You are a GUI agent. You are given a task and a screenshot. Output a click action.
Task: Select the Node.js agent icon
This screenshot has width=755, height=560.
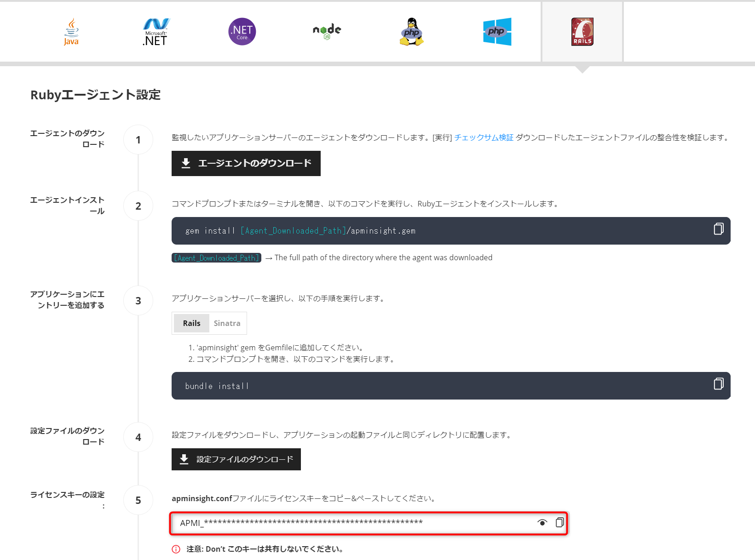[326, 31]
